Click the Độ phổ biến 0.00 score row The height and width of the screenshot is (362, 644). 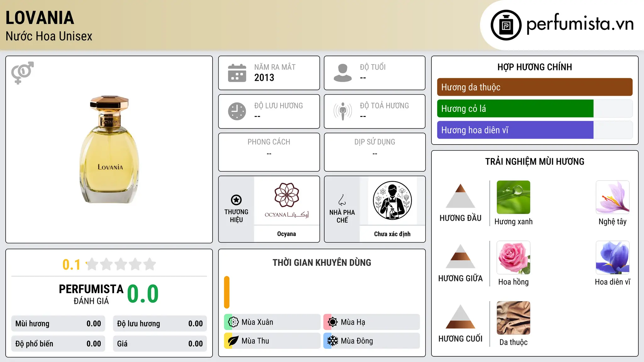pos(58,344)
